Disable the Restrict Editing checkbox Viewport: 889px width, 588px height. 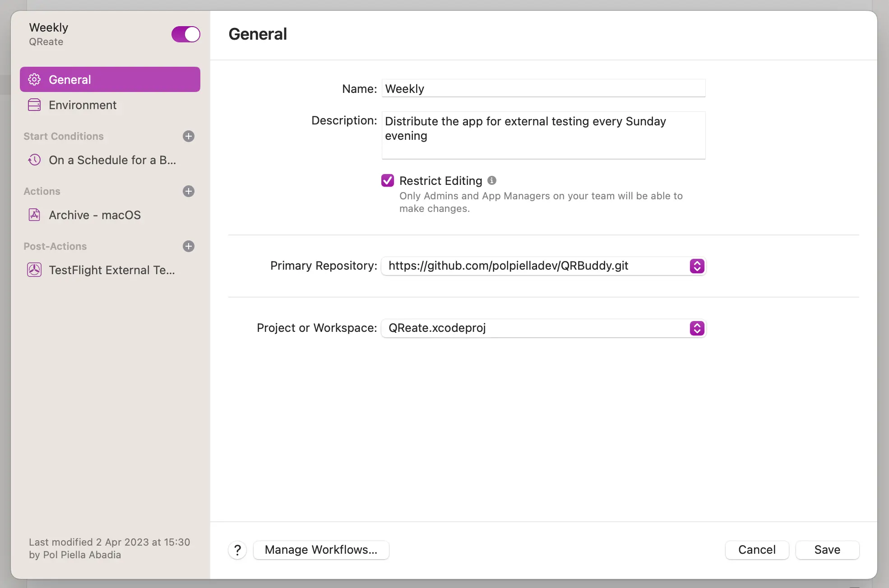coord(387,179)
